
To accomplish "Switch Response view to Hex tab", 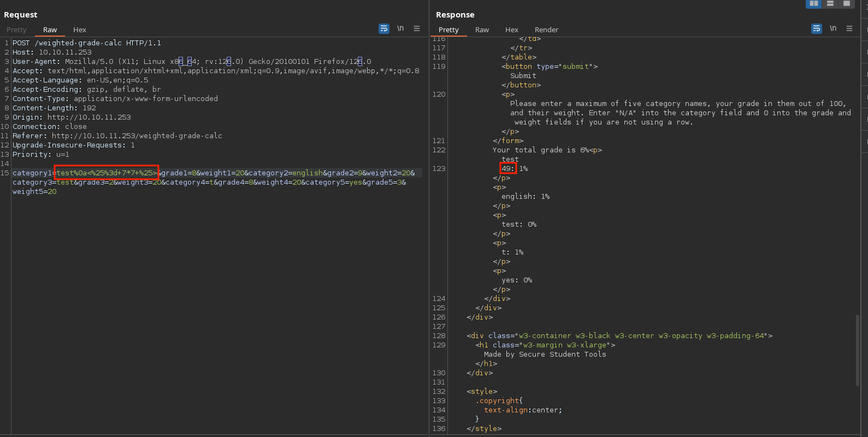I will coord(512,29).
